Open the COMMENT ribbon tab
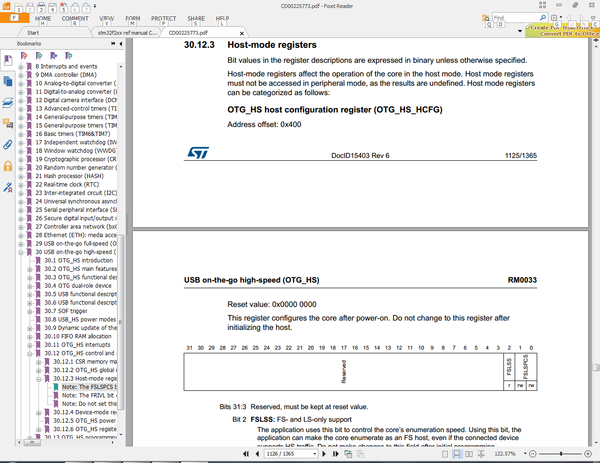The height and width of the screenshot is (463, 600). [x=75, y=18]
